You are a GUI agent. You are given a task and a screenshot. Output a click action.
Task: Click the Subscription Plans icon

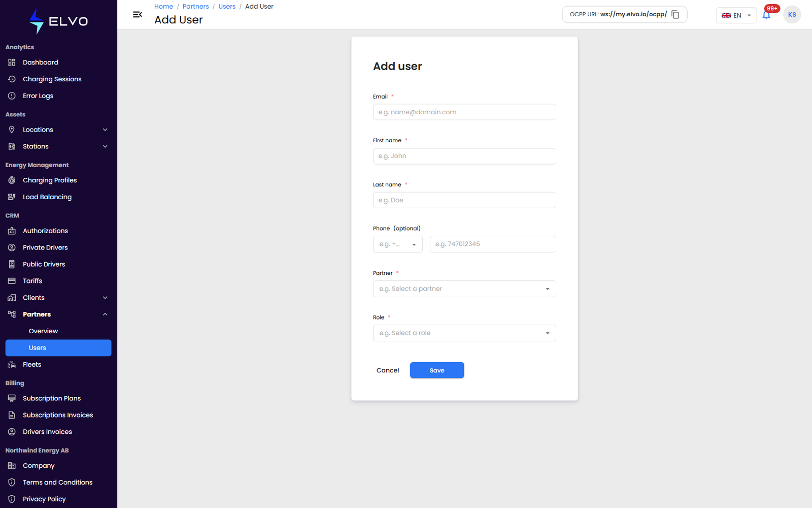[x=12, y=398]
